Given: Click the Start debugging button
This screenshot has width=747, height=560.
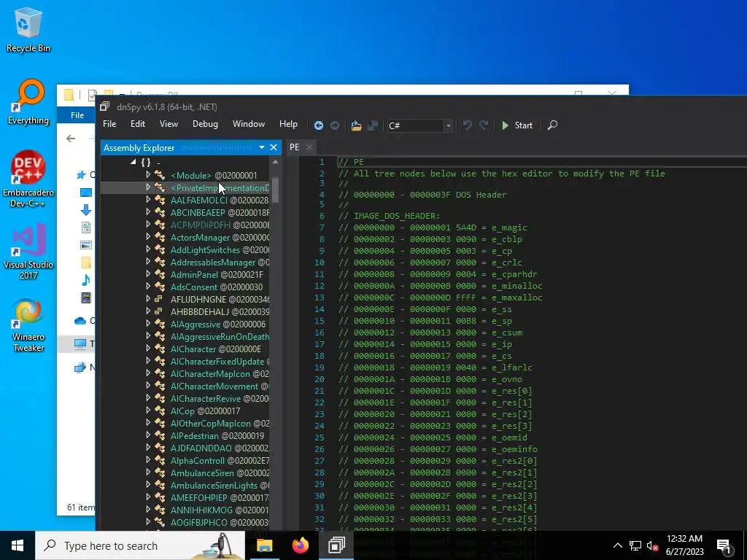Looking at the screenshot, I should [517, 125].
